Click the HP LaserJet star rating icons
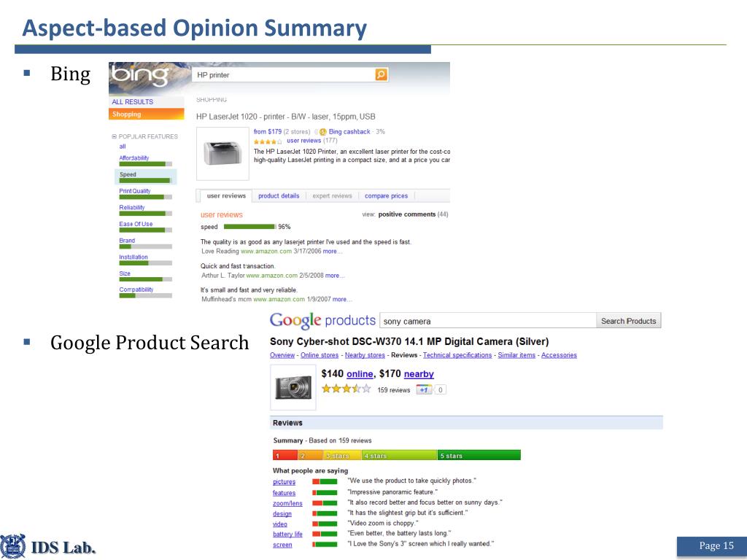 pos(268,141)
